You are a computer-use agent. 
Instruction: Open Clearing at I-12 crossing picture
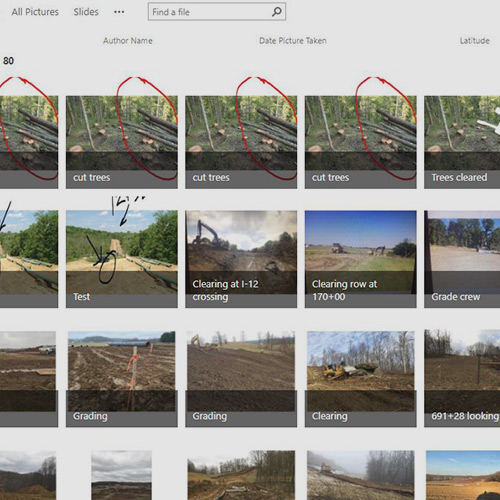point(241,259)
